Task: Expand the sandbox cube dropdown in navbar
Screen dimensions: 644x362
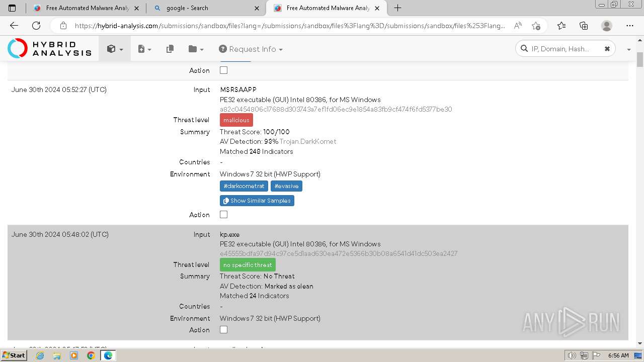Action: point(115,49)
